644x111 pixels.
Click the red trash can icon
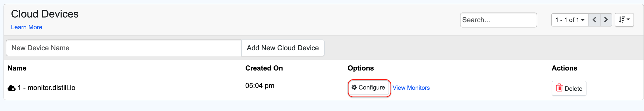tap(559, 88)
